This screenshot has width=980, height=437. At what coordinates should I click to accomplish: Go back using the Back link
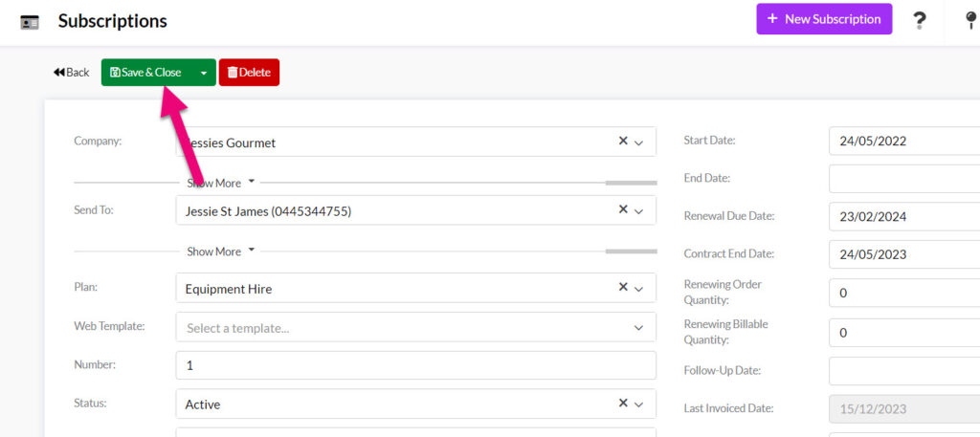tap(71, 73)
